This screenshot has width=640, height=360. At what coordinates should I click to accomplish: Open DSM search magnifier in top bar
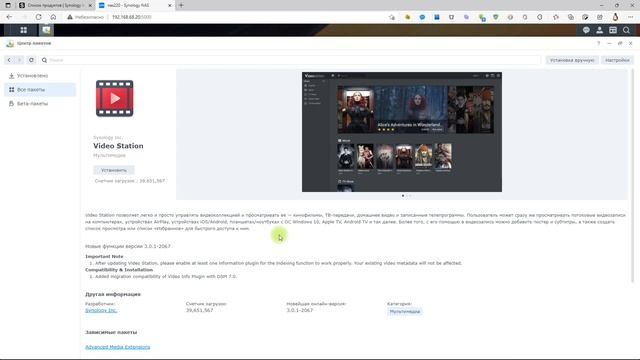click(x=626, y=30)
